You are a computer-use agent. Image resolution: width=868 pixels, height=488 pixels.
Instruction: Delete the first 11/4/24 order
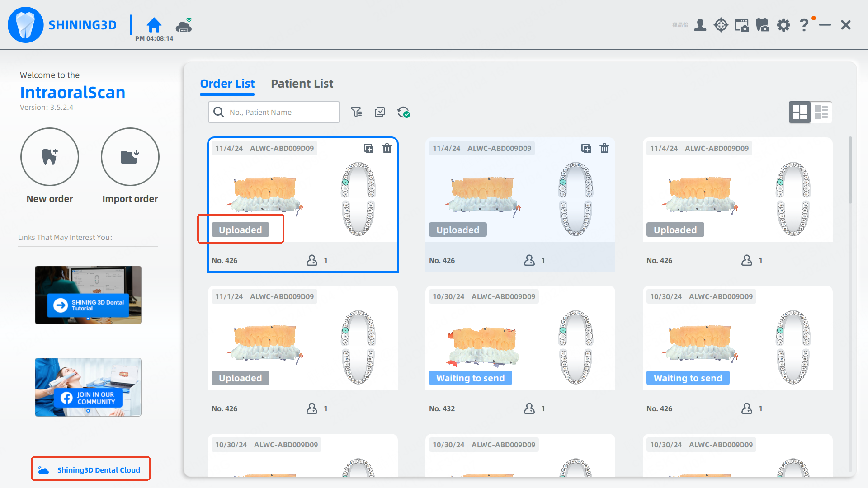click(x=387, y=148)
